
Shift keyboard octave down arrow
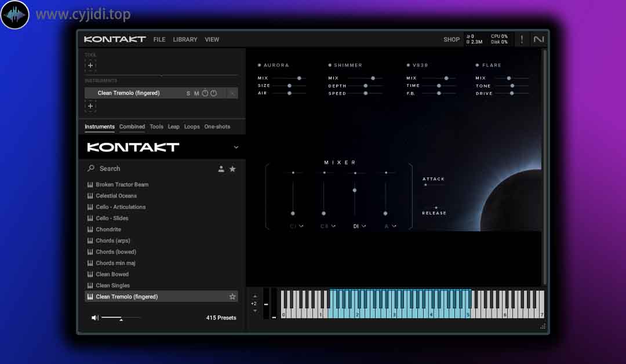point(254,311)
